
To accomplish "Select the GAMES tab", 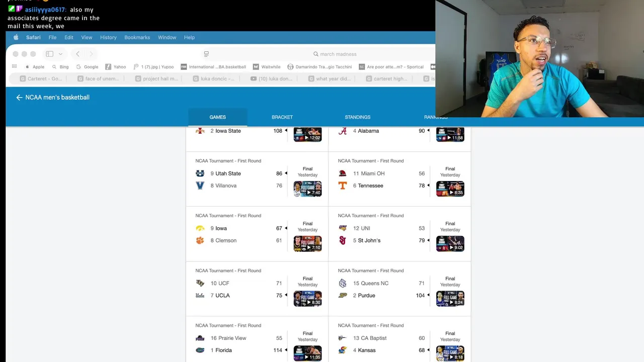I will [217, 117].
